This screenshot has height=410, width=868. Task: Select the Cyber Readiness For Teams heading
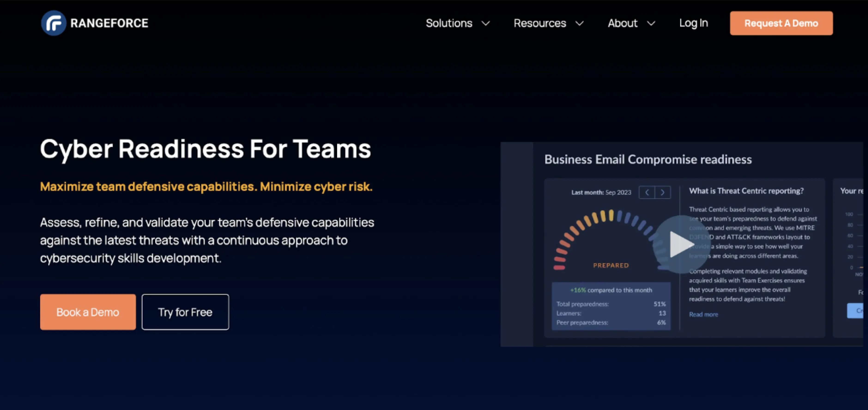(x=206, y=149)
